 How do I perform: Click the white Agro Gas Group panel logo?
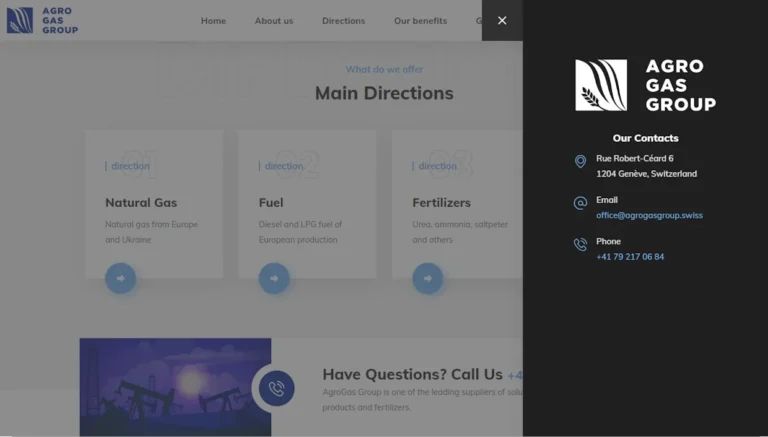click(645, 85)
